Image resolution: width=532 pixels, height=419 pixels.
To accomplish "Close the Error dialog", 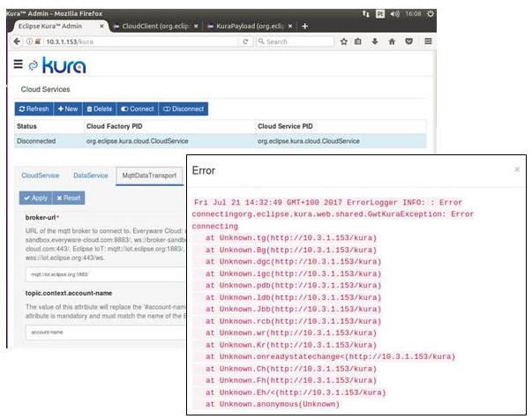I will point(517,169).
